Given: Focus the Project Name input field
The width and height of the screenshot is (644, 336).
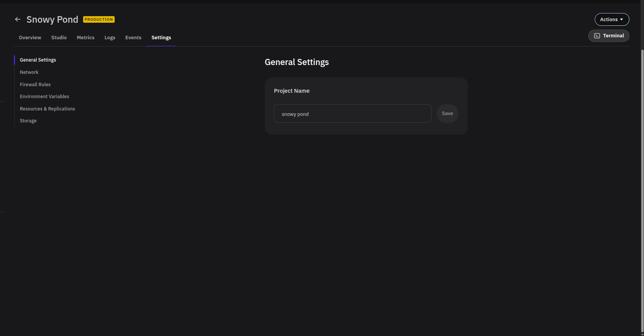Looking at the screenshot, I should coord(353,114).
